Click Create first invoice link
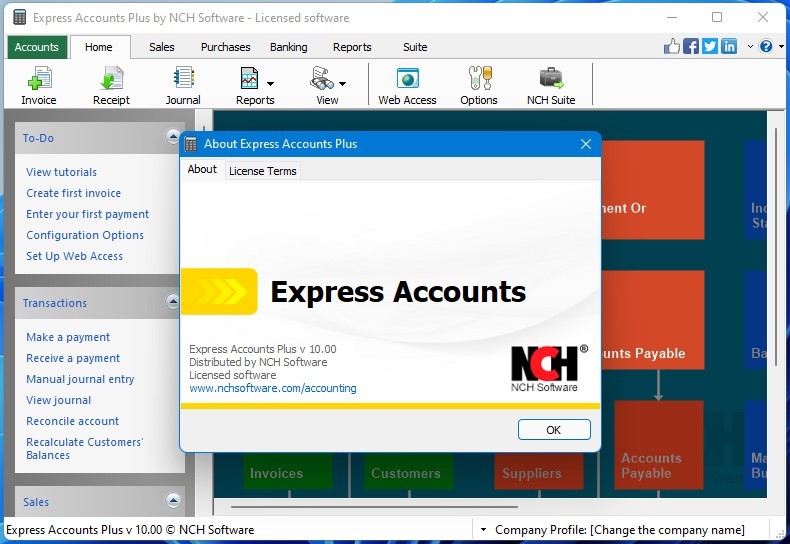This screenshot has height=544, width=790. (74, 193)
